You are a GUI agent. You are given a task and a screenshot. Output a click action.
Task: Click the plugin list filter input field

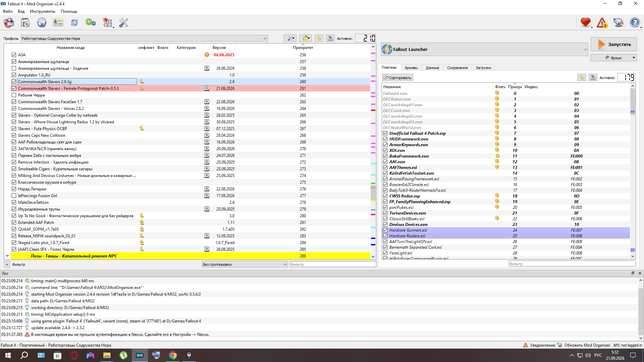pyautogui.click(x=572, y=264)
